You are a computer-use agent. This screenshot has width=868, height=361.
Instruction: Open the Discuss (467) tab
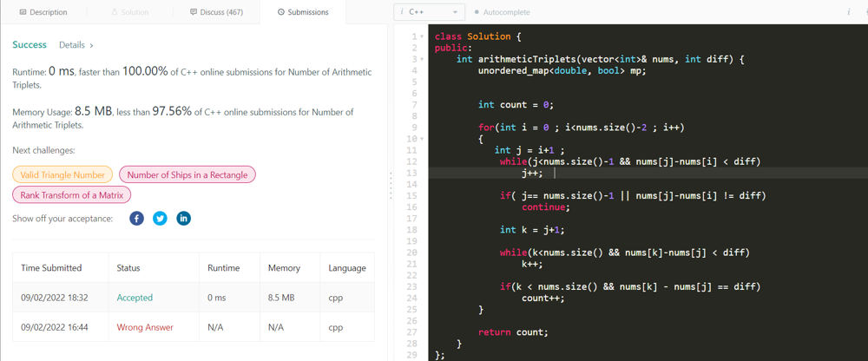point(216,12)
